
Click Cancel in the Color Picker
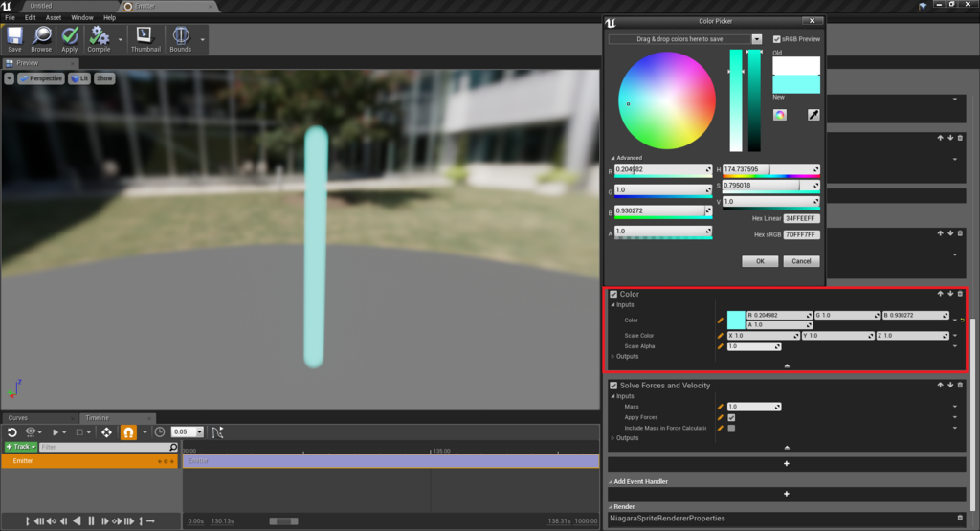tap(801, 261)
